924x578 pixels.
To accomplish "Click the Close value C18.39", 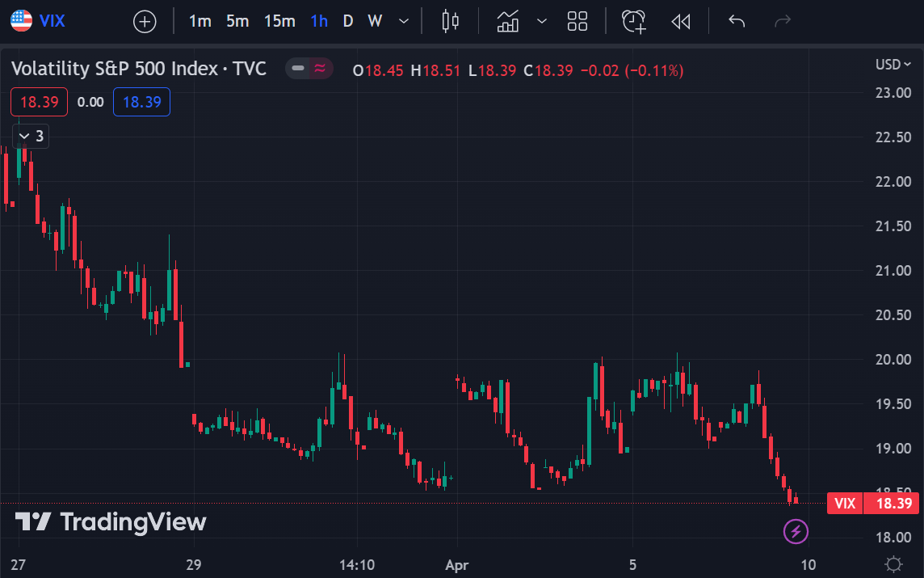I will (548, 71).
